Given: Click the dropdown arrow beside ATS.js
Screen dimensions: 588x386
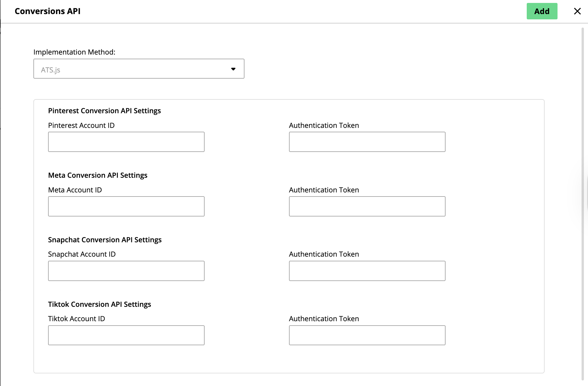Looking at the screenshot, I should [x=233, y=69].
